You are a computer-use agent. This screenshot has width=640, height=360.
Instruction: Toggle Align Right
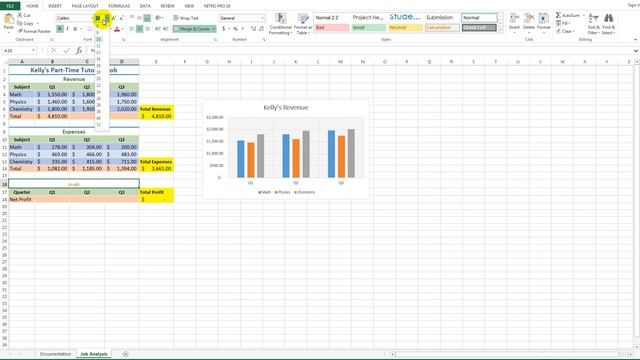147,29
